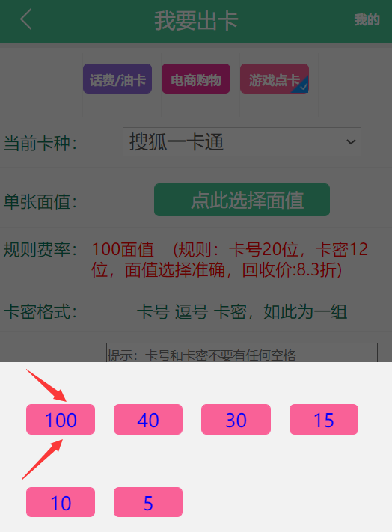This screenshot has height=532, width=392.
Task: Select the 话费/油卡 category tab
Action: (117, 79)
